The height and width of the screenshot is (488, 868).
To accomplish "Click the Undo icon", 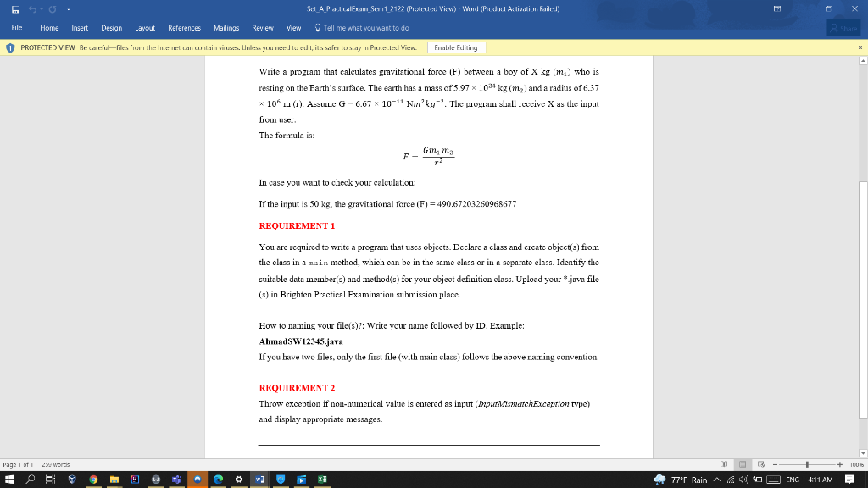I will coord(32,8).
